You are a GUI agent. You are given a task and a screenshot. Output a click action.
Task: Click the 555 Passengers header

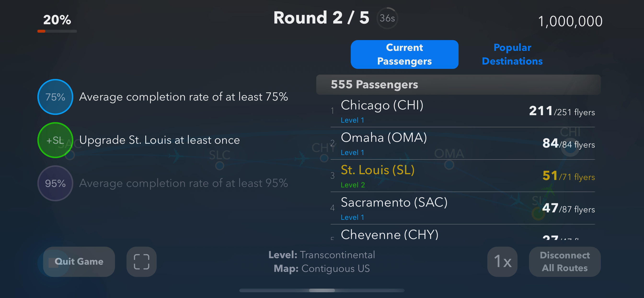pyautogui.click(x=458, y=85)
